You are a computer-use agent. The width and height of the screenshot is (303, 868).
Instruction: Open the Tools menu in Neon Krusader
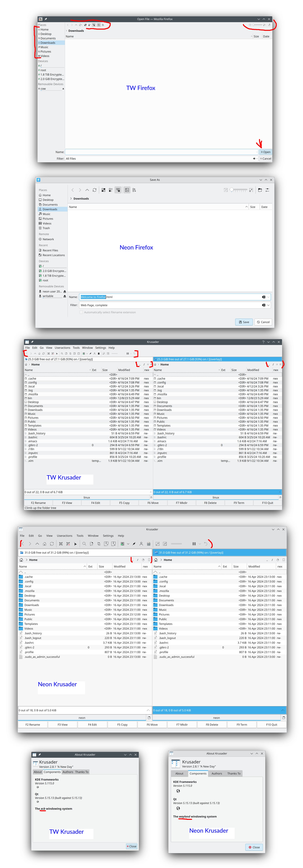coord(80,536)
